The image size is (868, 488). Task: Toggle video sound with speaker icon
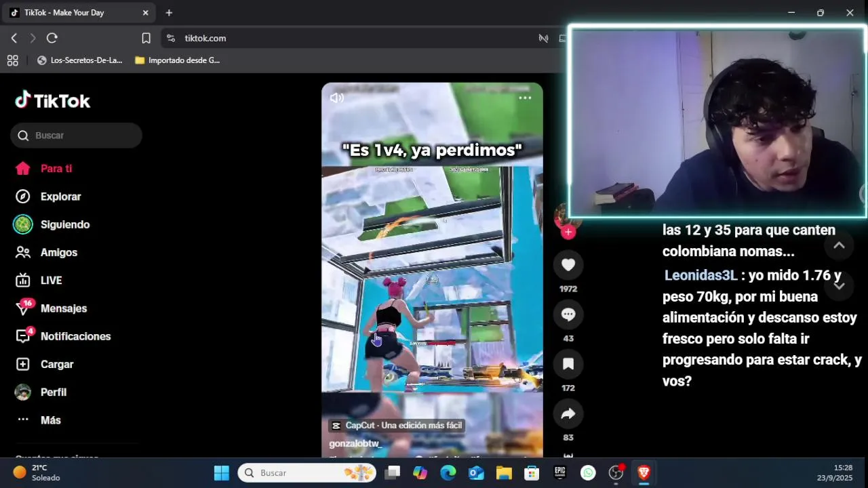(x=337, y=98)
